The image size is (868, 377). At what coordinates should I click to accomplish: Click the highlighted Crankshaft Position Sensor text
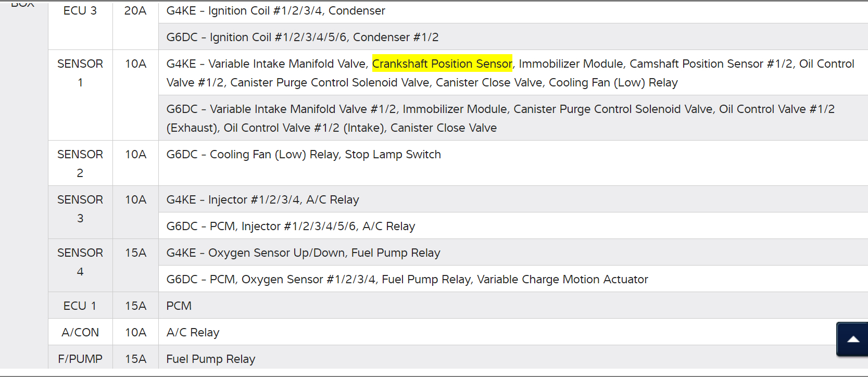(442, 64)
